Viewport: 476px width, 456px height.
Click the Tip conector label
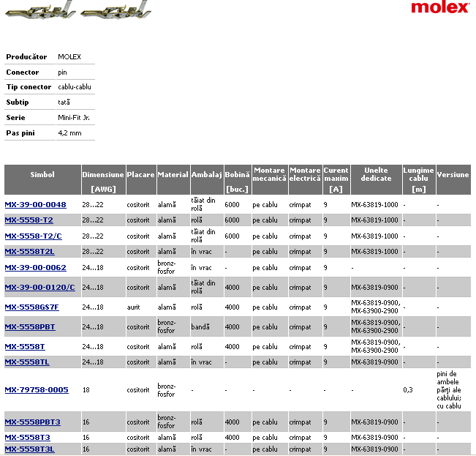tap(29, 87)
